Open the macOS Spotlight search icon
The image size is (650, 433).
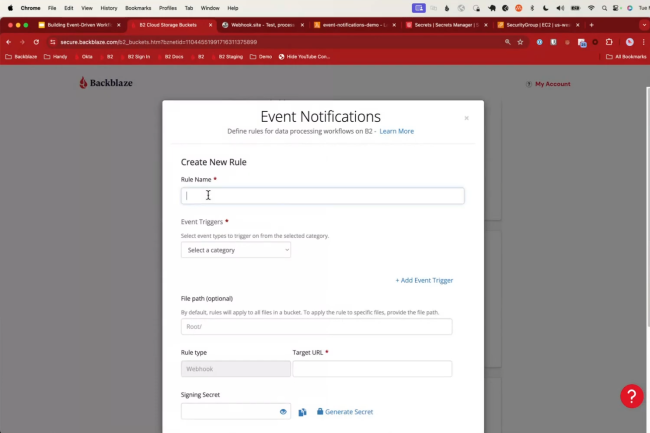tap(604, 7)
